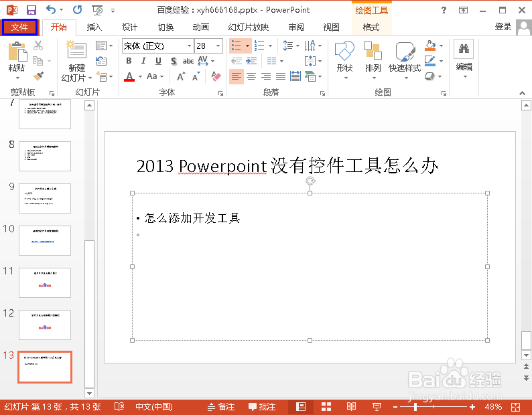The width and height of the screenshot is (532, 415).
Task: Apply red font color A button
Action: 129,76
